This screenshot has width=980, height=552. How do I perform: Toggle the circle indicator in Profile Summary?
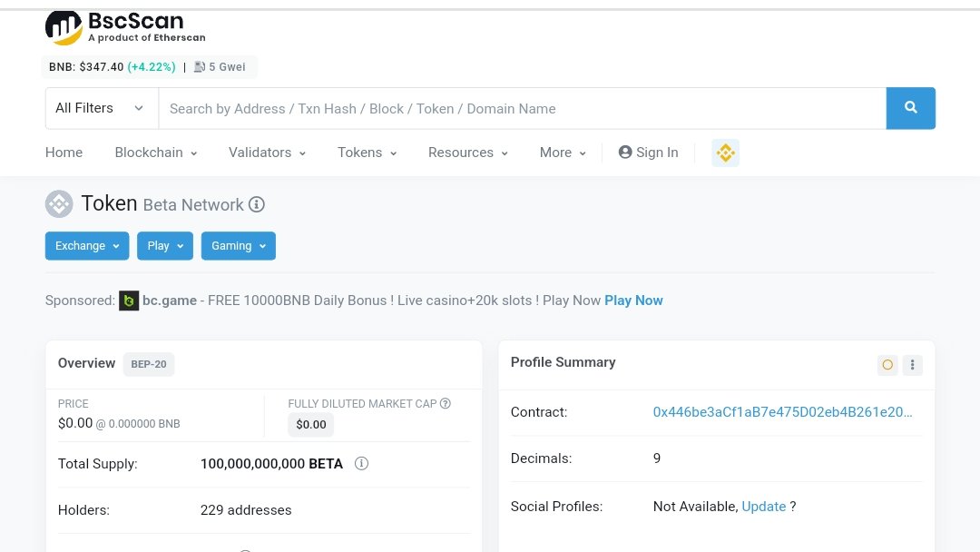click(887, 364)
